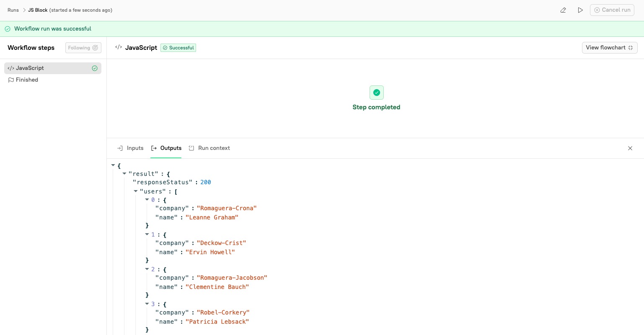Click the green step completed checkmark icon
644x335 pixels.
point(376,93)
